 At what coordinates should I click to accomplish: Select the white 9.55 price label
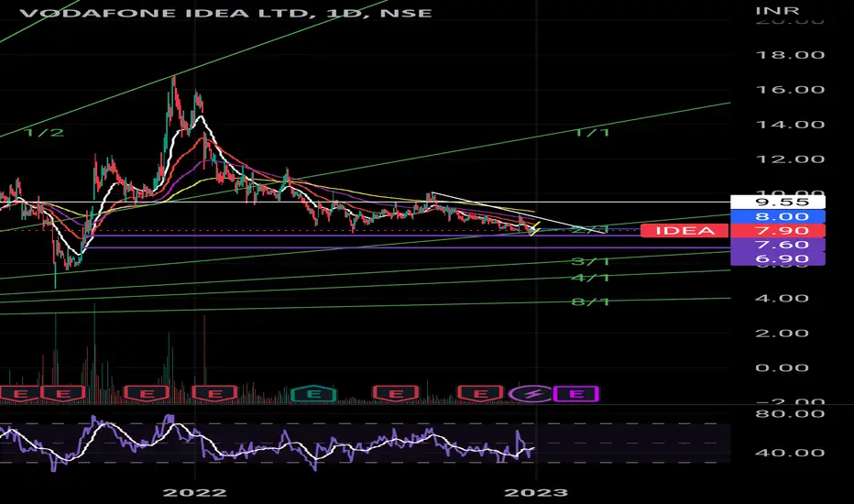778,203
